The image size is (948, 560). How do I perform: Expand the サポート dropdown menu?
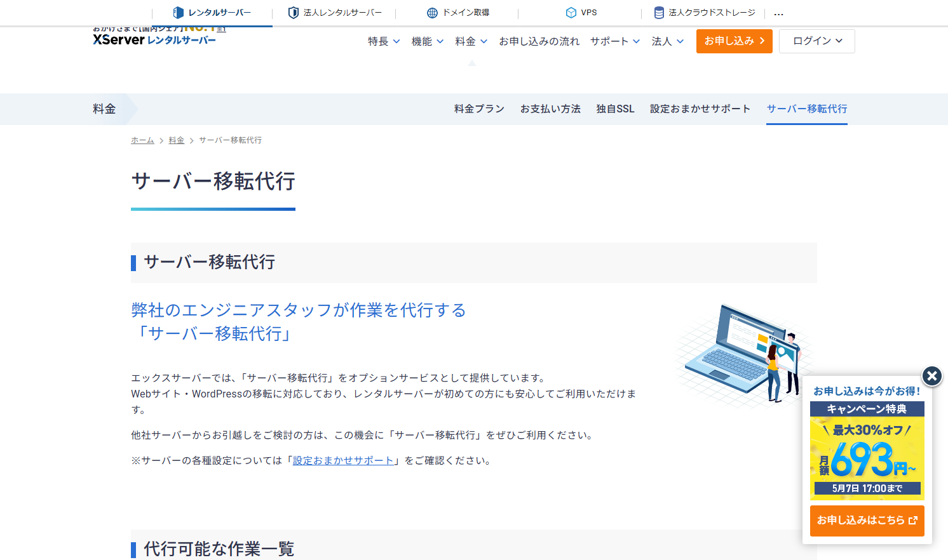click(x=615, y=41)
